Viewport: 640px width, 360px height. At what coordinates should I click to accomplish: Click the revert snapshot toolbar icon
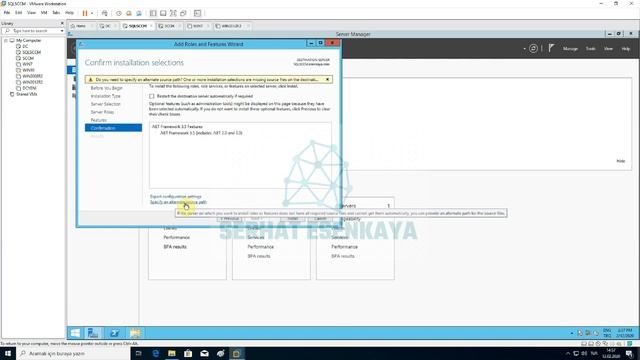click(129, 13)
